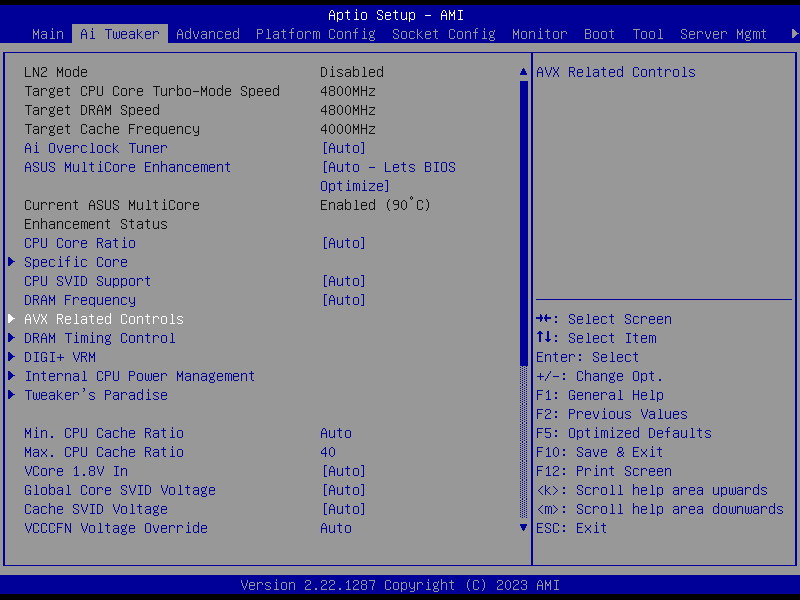Open DIGI+ VRM submenu
This screenshot has height=600, width=800.
60,357
